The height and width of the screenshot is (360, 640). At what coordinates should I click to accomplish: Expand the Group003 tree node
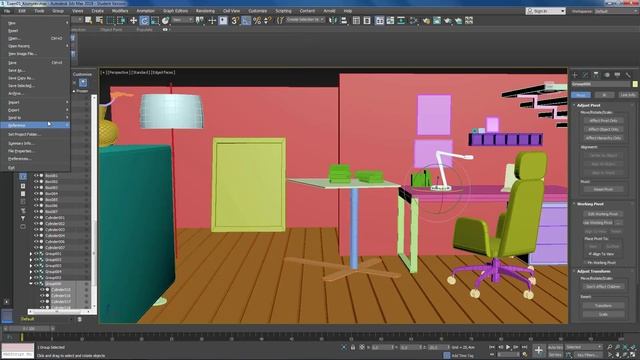(x=31, y=266)
